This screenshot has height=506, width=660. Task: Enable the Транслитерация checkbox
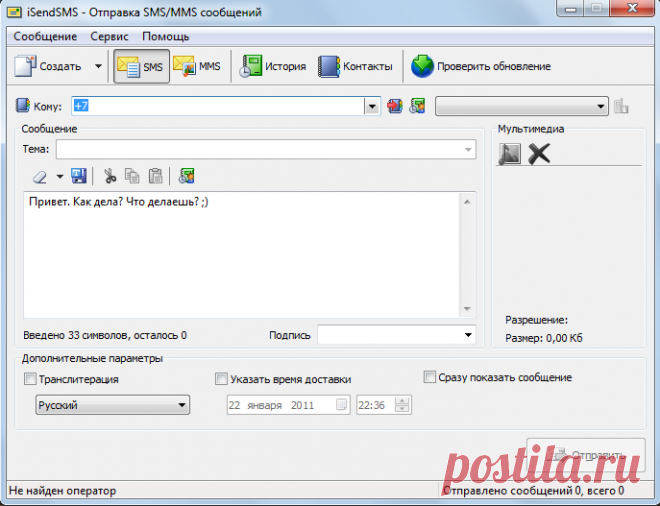tap(30, 379)
